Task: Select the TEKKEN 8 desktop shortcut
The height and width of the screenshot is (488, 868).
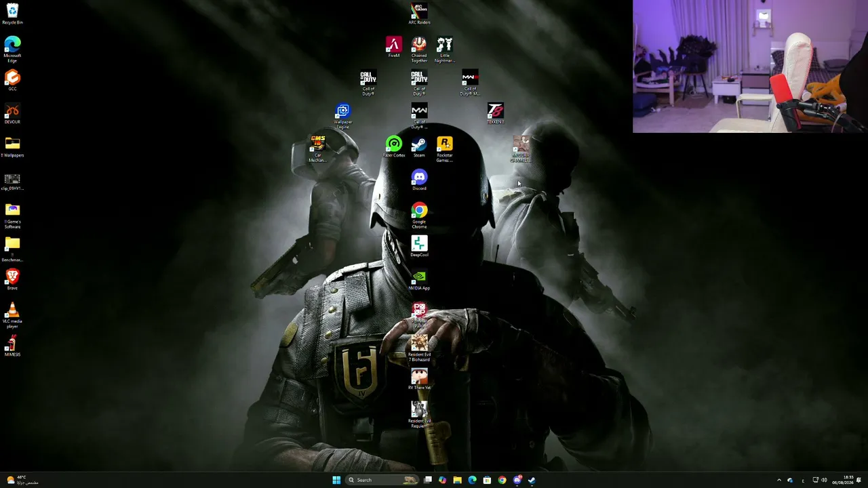Action: [x=496, y=113]
